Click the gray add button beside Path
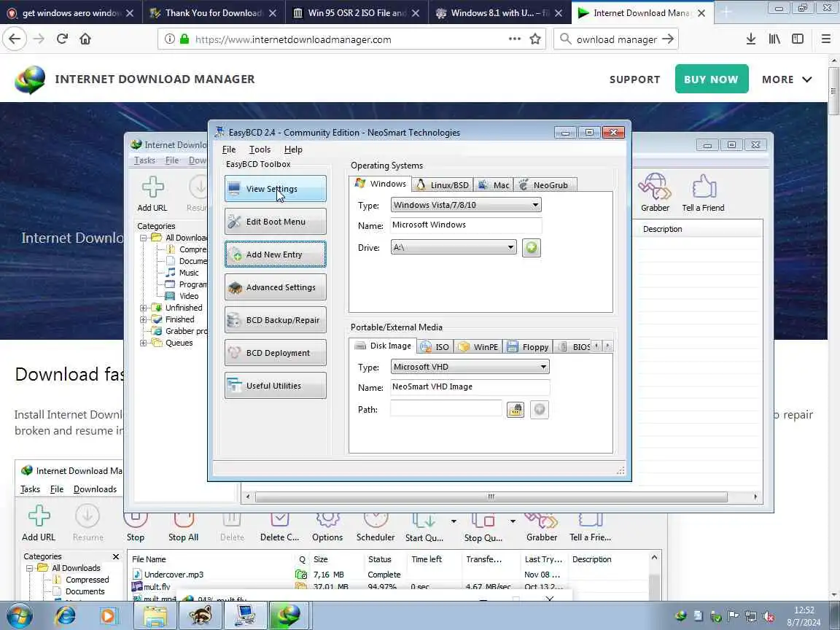 540,409
